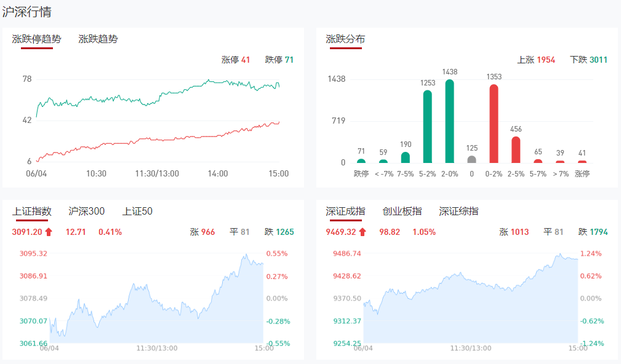Open the 深证综指 tab
Viewport: 621px width, 364px height.
459,212
